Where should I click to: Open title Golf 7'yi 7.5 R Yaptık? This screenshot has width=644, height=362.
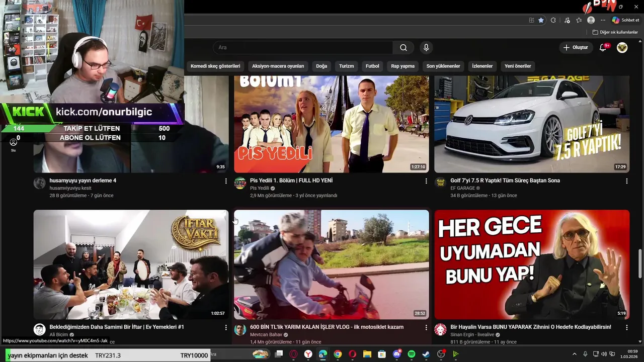(x=505, y=180)
